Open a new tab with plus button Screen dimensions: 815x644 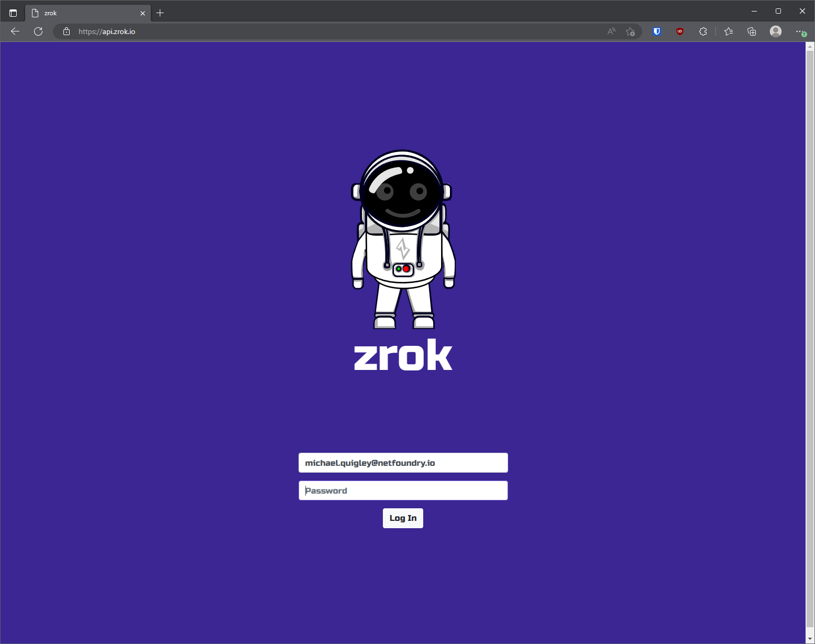click(160, 13)
